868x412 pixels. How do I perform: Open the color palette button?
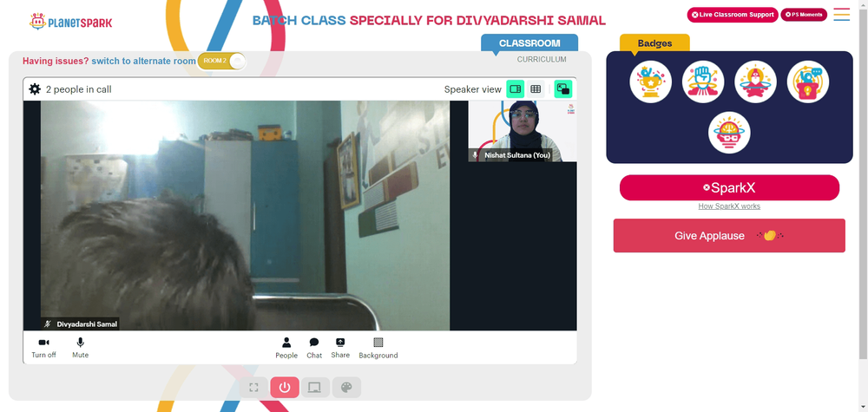click(x=346, y=387)
